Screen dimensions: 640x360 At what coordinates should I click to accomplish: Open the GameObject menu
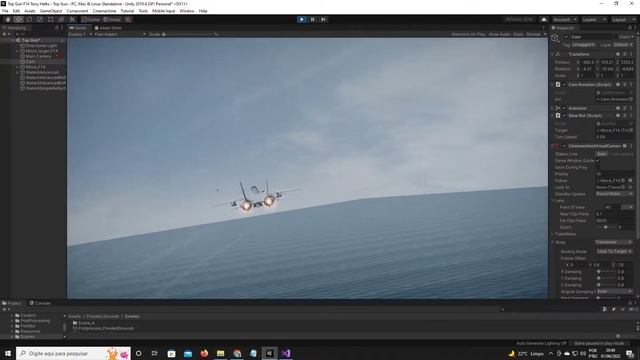(x=51, y=11)
